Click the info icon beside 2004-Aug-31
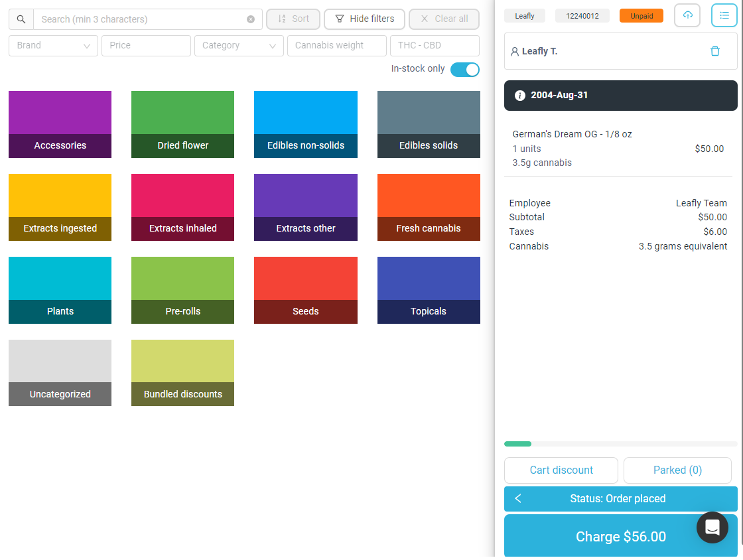 [x=520, y=96]
